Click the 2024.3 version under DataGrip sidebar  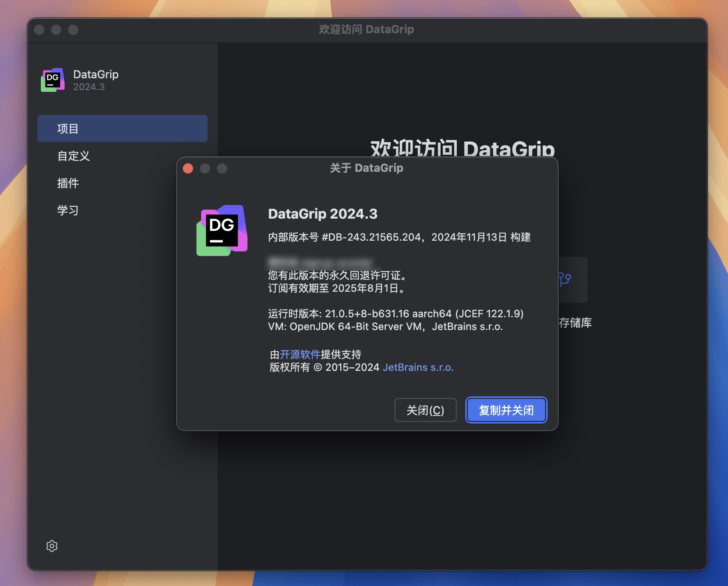click(89, 87)
